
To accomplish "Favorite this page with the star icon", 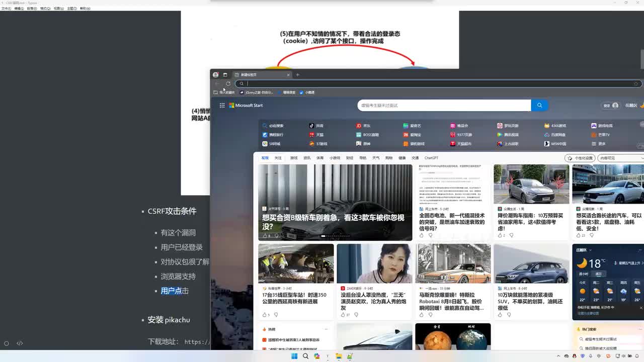I will 636,84.
